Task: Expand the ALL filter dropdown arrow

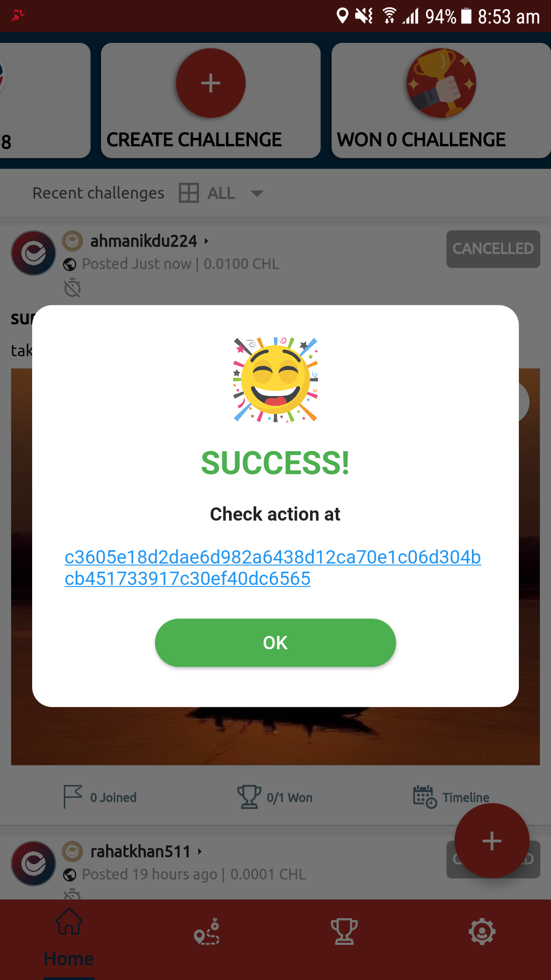Action: 257,193
